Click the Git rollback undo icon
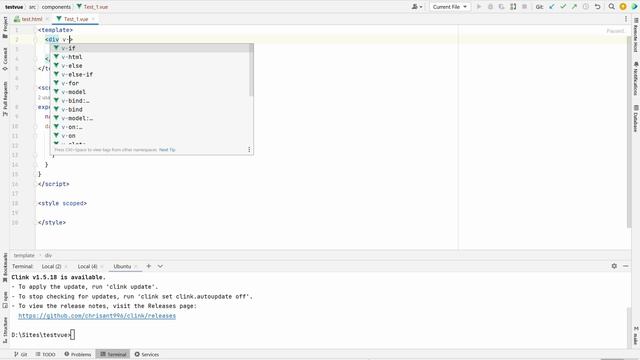 click(x=597, y=7)
